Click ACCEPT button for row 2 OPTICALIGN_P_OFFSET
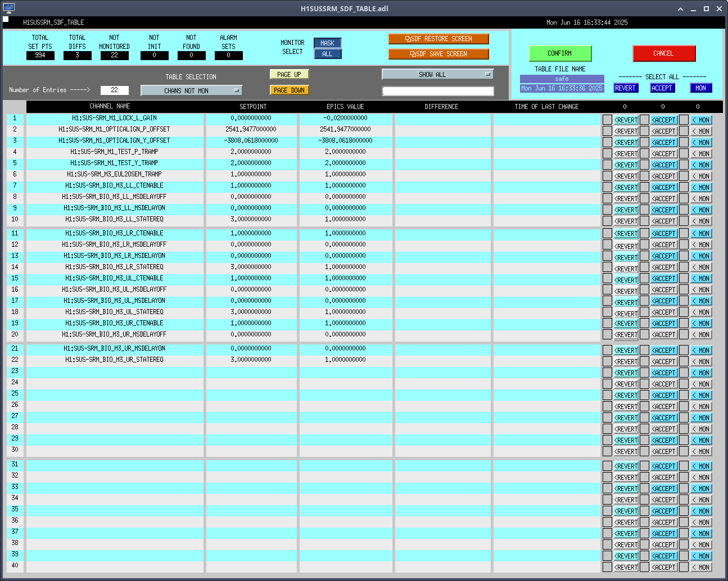Image resolution: width=728 pixels, height=581 pixels. click(664, 131)
